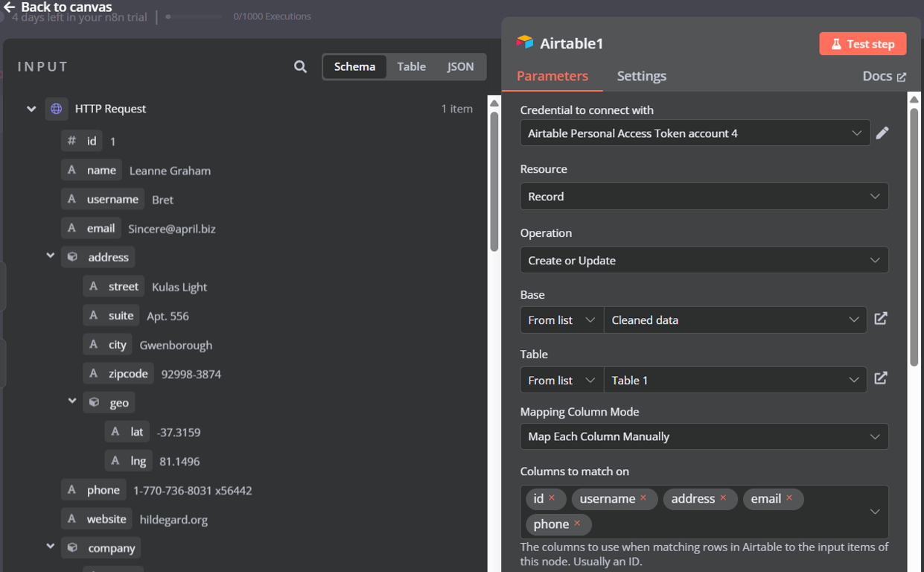Open the Resource dropdown
This screenshot has width=924, height=572.
704,196
